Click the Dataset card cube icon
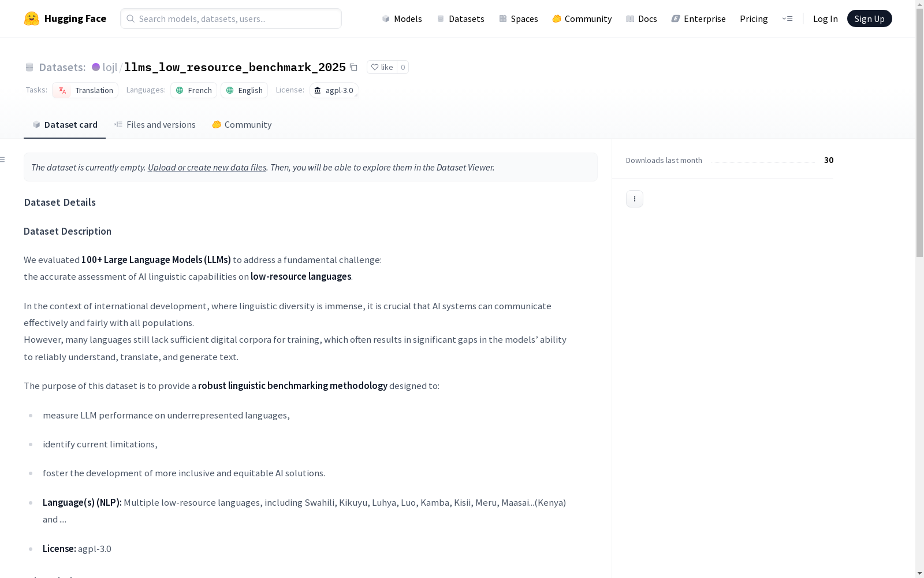 tap(36, 124)
